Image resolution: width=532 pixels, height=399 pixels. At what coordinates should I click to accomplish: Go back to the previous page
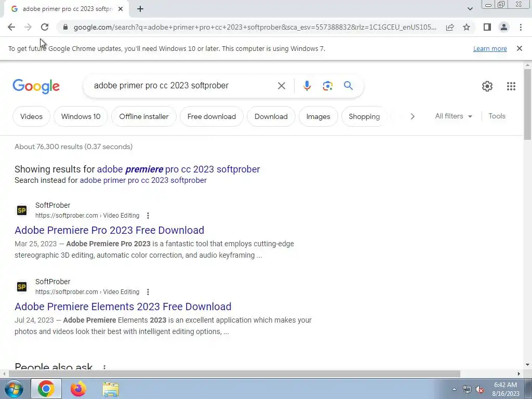click(11, 27)
